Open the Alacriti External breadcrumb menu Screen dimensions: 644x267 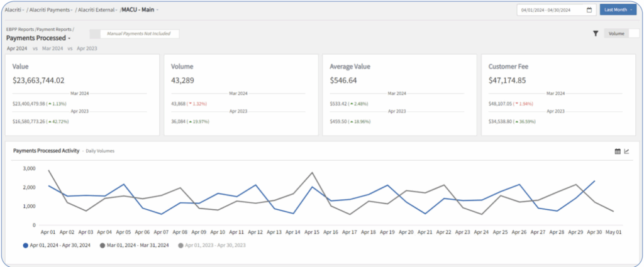click(x=99, y=9)
